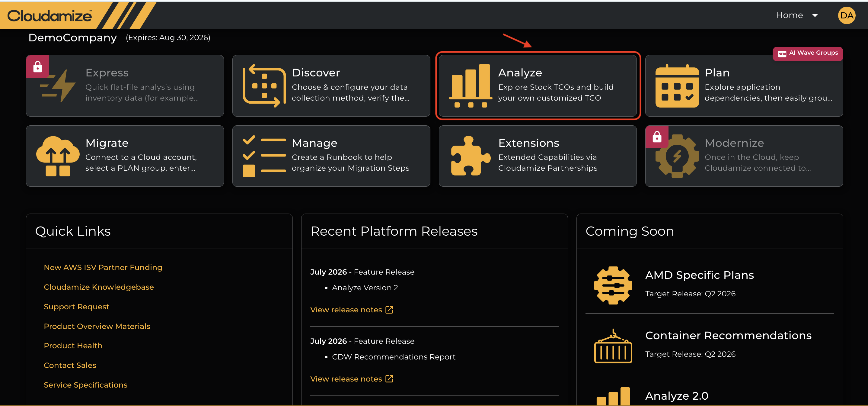This screenshot has height=406, width=868.
Task: Click the Quick Links heading
Action: pos(73,231)
